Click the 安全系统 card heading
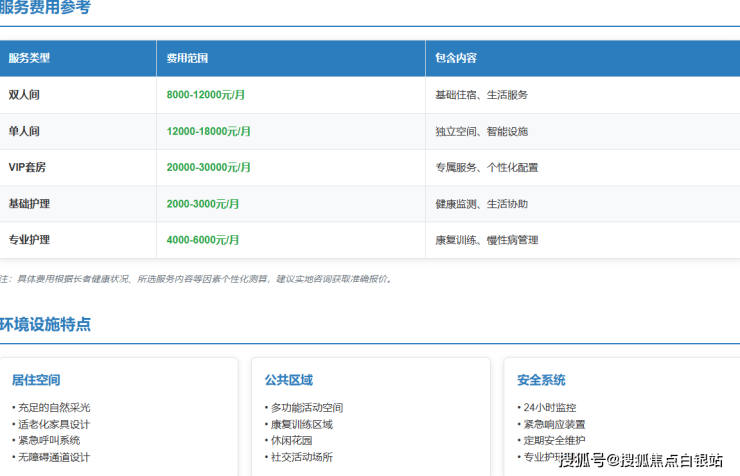The width and height of the screenshot is (740, 476). pos(541,380)
